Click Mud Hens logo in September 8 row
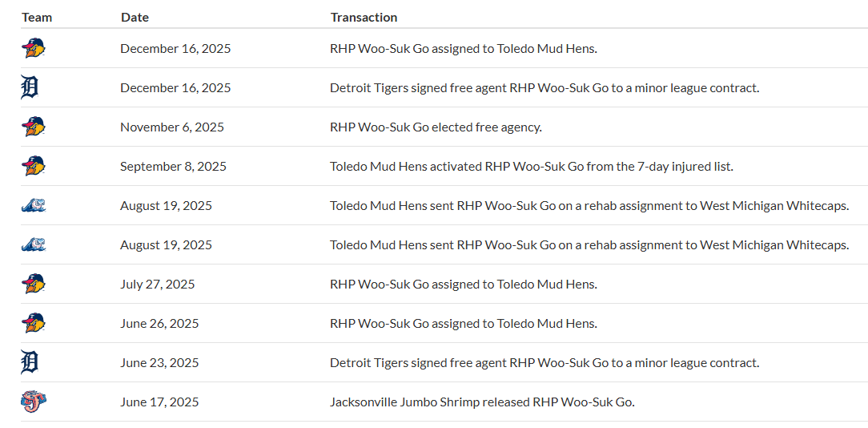This screenshot has height=428, width=868. click(34, 166)
